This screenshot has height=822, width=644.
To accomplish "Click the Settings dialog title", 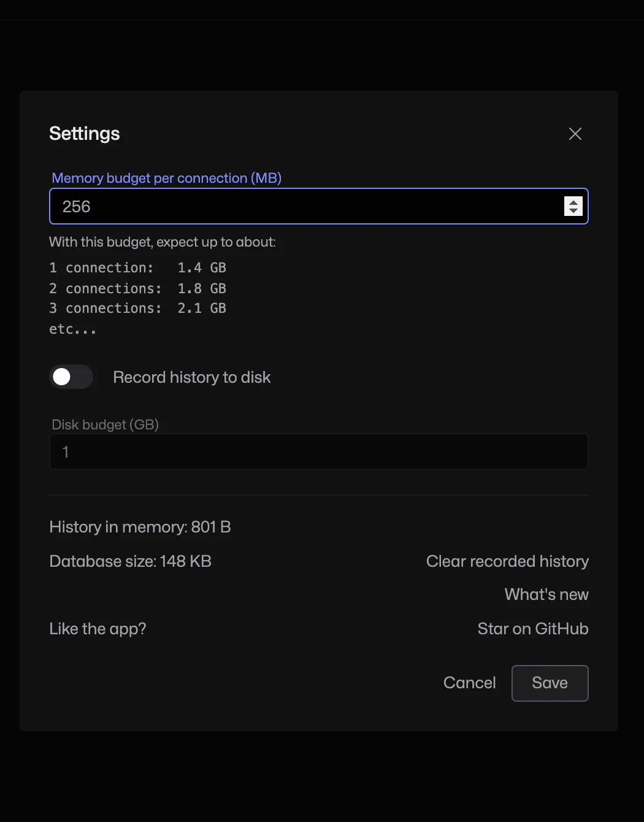I will 85,134.
